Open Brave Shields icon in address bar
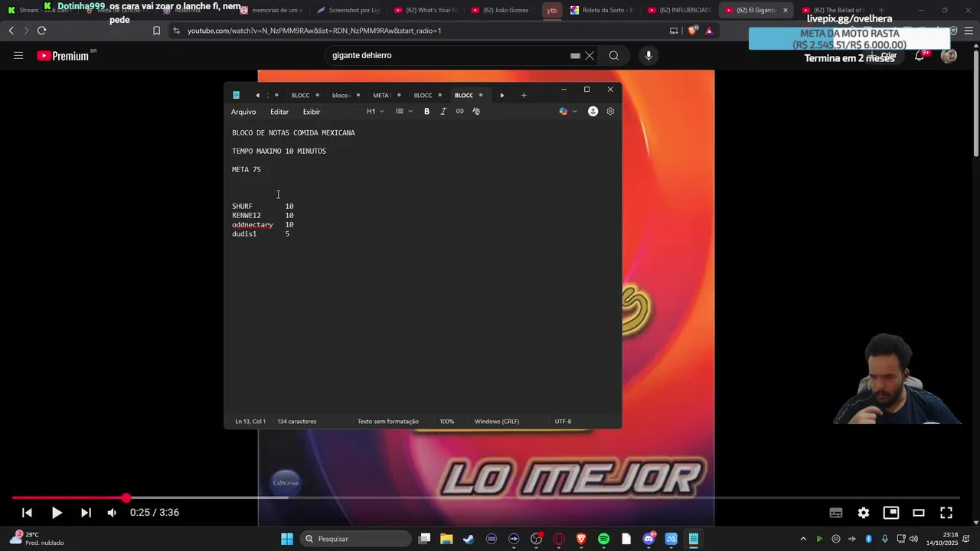 point(693,31)
